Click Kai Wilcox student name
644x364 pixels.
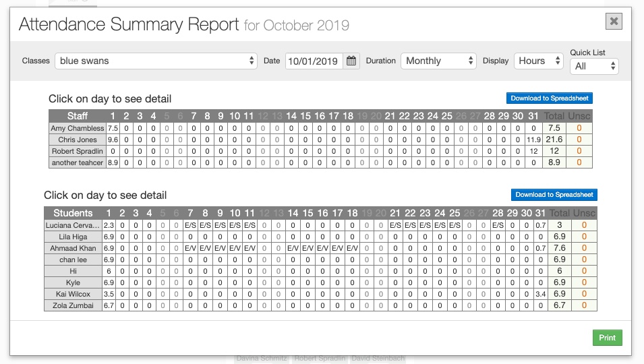click(x=74, y=294)
